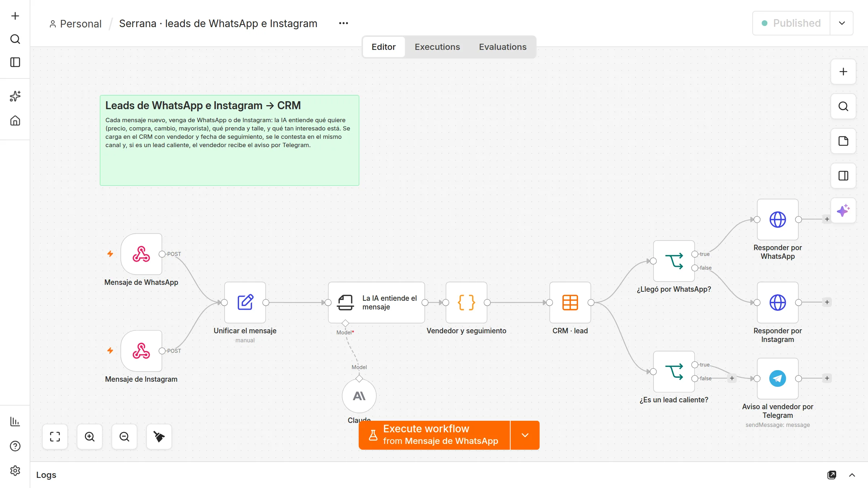Select the Responder por WhatsApp HTTP node
The image size is (868, 488).
click(778, 219)
